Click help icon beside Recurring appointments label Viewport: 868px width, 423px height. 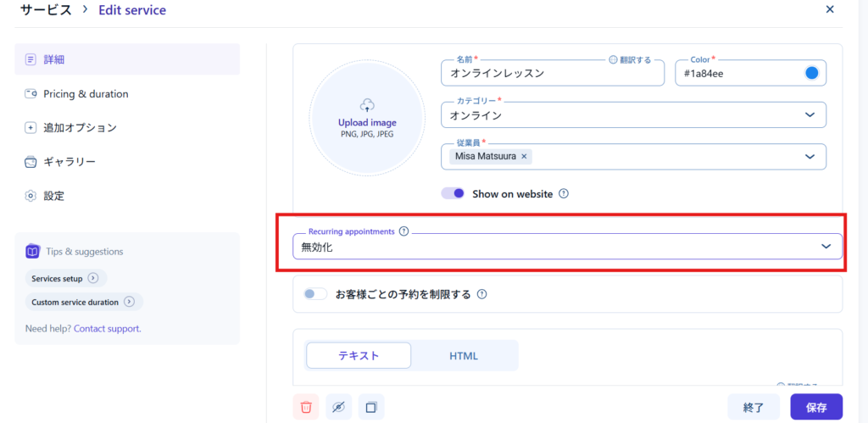pyautogui.click(x=403, y=231)
